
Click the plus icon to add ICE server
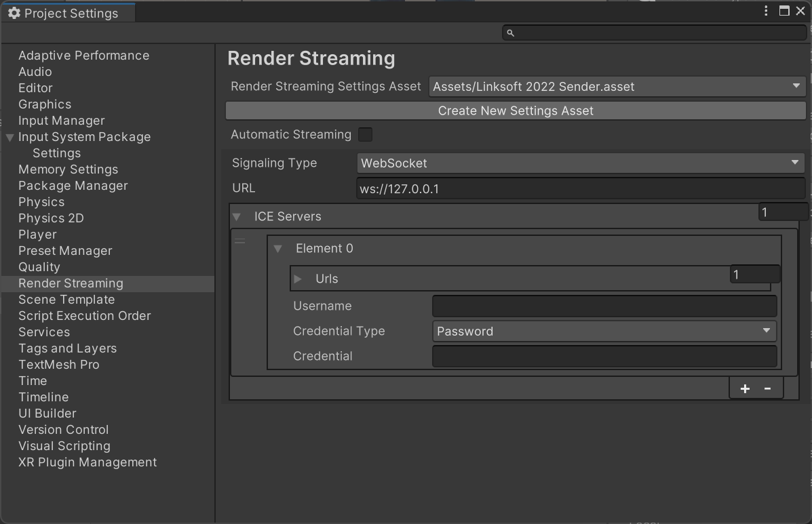(x=745, y=388)
